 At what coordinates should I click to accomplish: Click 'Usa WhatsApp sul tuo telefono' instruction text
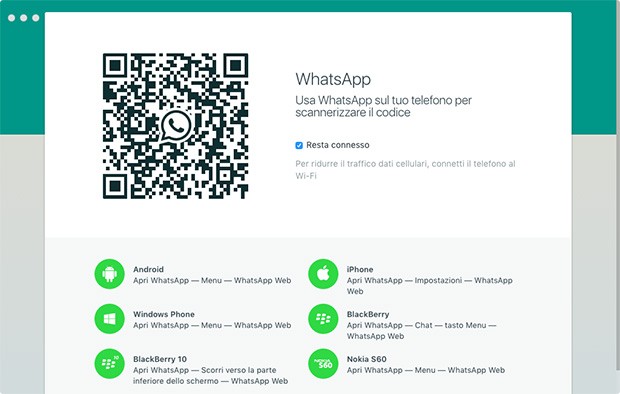pyautogui.click(x=383, y=106)
